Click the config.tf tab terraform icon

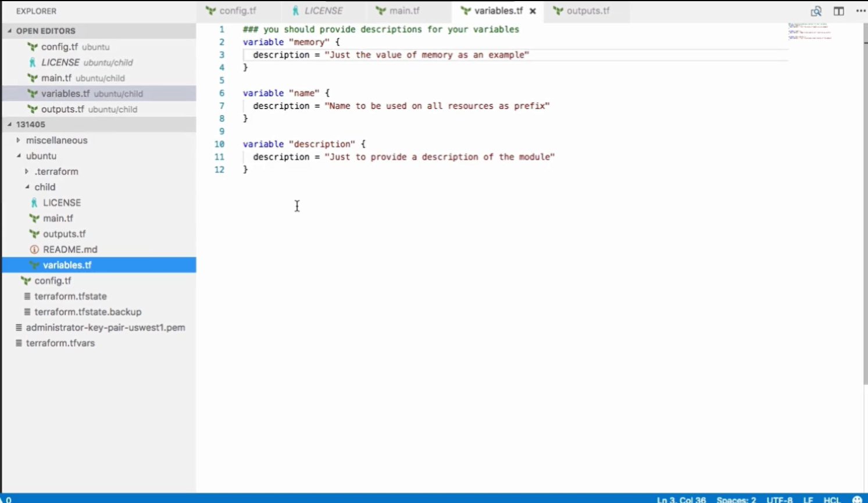(210, 11)
